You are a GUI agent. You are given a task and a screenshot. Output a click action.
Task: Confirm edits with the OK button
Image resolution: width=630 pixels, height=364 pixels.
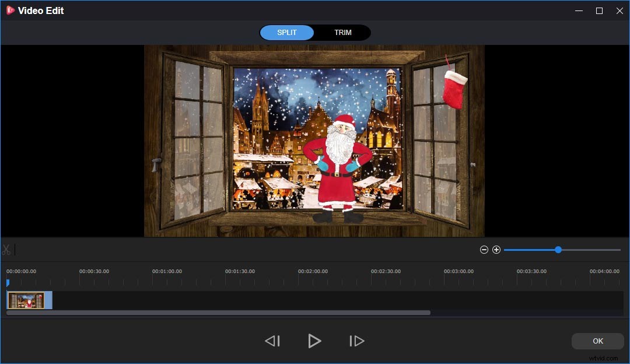click(597, 341)
